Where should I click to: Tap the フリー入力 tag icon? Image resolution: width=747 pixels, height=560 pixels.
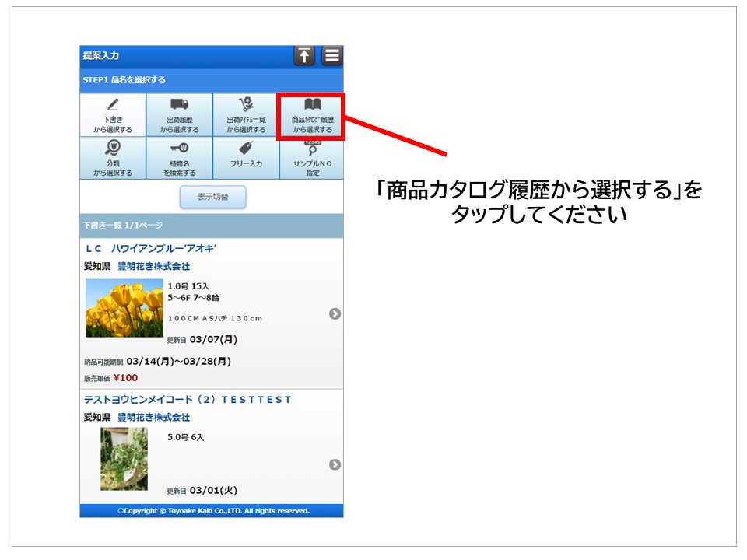point(246,148)
